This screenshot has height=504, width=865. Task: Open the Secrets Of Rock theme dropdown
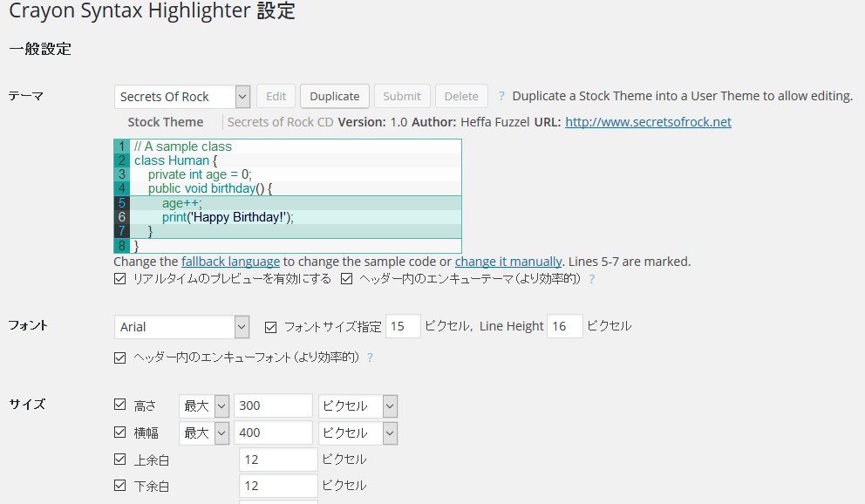182,97
